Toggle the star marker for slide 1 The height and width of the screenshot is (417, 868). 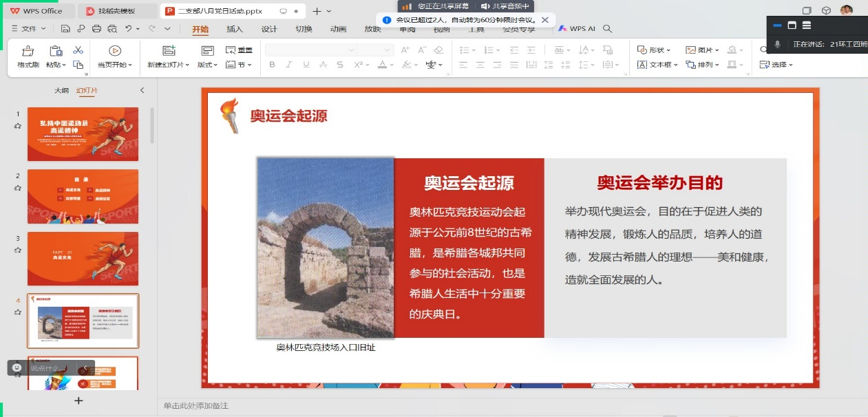click(18, 126)
